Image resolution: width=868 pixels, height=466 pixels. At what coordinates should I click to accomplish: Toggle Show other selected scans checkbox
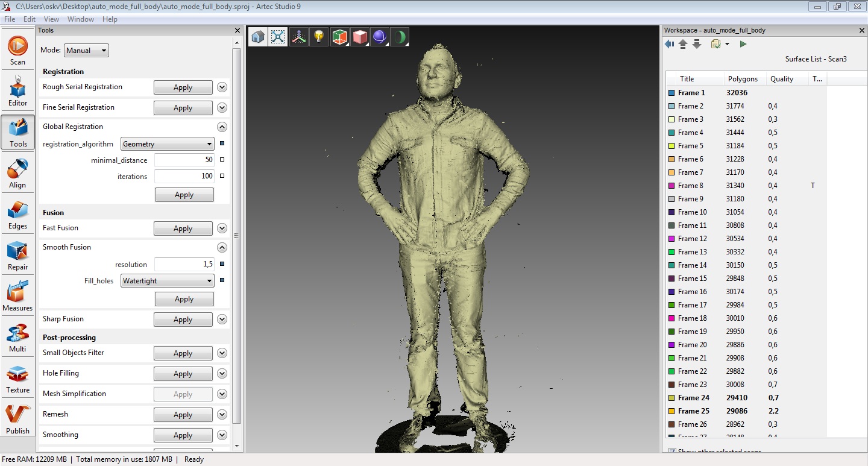pyautogui.click(x=672, y=452)
